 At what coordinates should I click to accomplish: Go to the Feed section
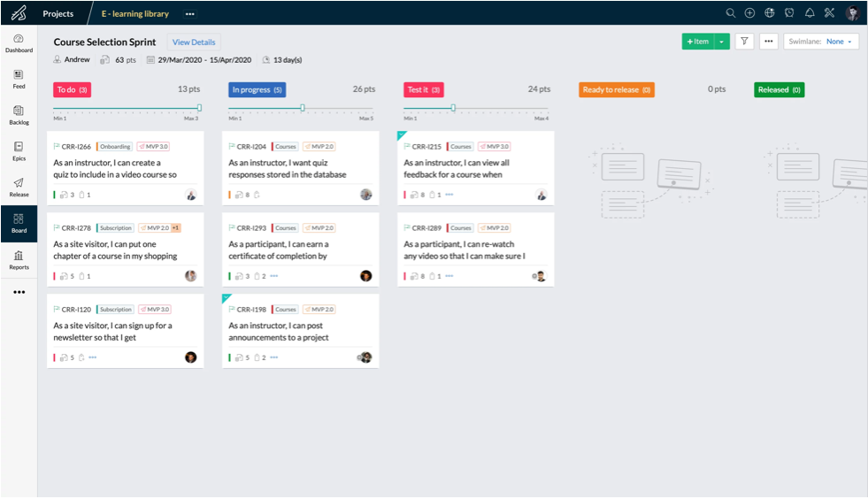pos(19,79)
